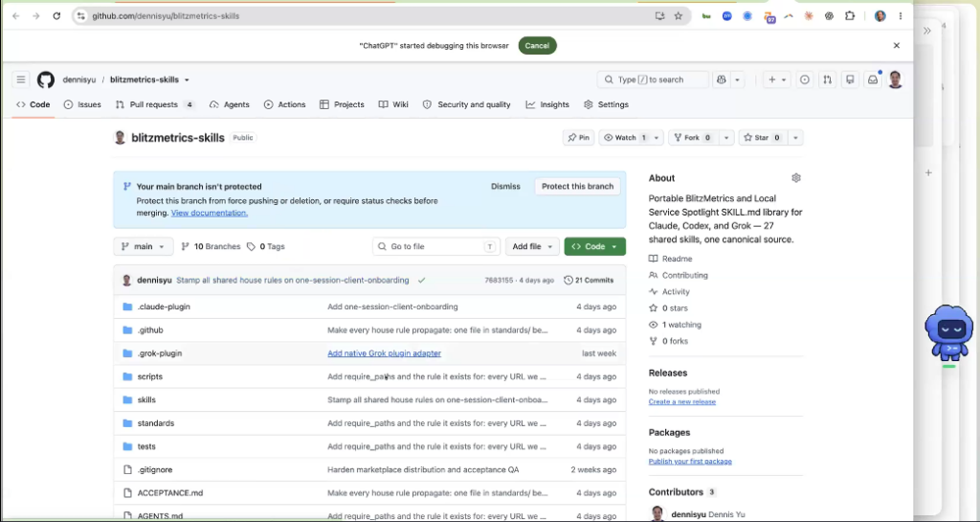Open the notifications inbox icon

click(x=873, y=79)
